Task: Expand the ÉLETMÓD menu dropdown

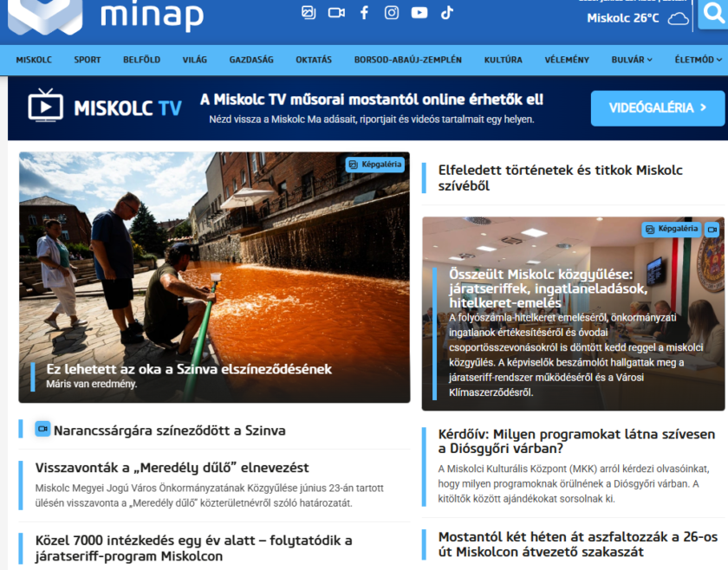Action: coord(699,60)
